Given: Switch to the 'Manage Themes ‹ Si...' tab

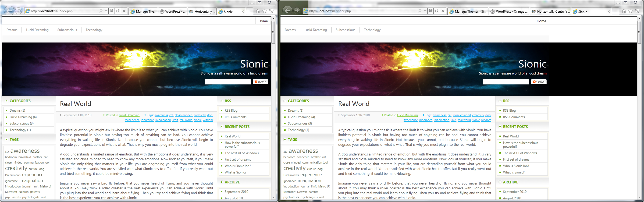Looking at the screenshot, I should pos(467,12).
